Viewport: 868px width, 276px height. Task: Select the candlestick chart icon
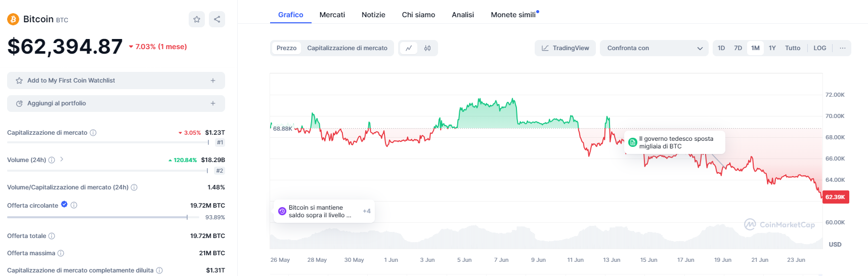coord(427,48)
